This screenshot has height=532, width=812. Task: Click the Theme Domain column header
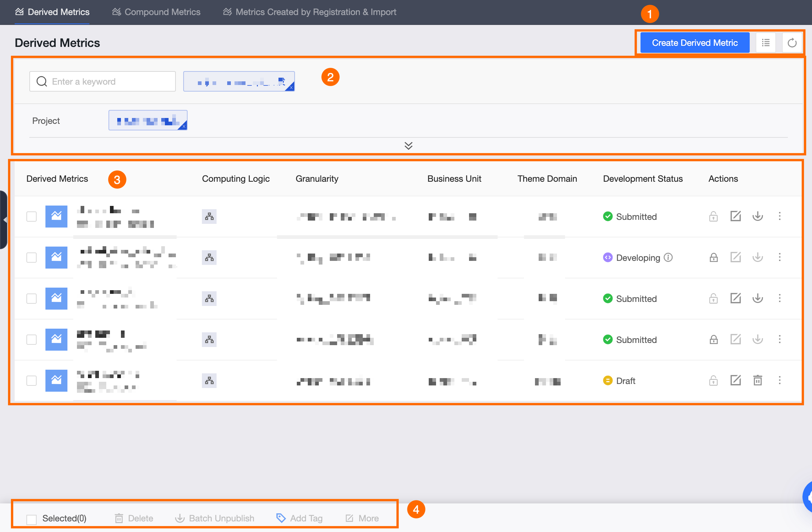pos(547,179)
